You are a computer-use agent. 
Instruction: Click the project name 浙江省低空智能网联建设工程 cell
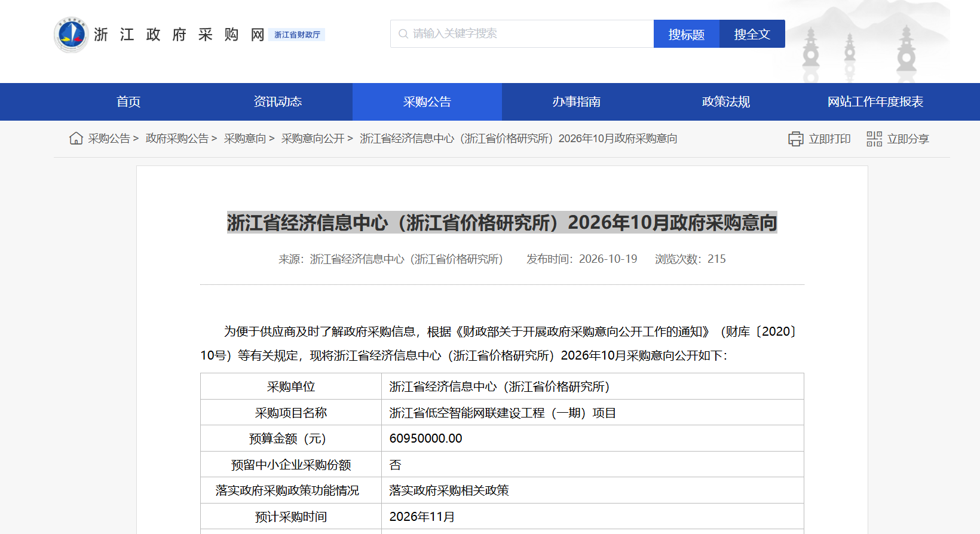593,413
